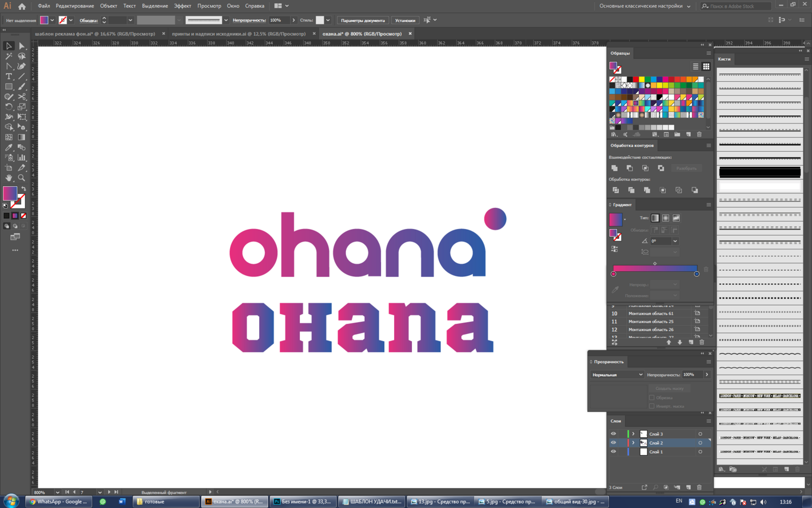Viewport: 812px width, 508px height.
Task: Click the Создать маску button
Action: (x=670, y=388)
